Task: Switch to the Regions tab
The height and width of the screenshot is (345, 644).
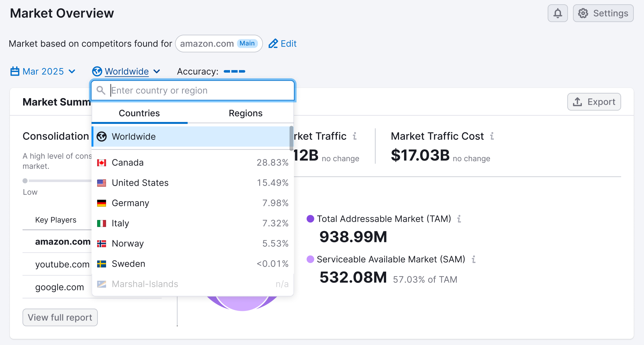Action: 245,113
